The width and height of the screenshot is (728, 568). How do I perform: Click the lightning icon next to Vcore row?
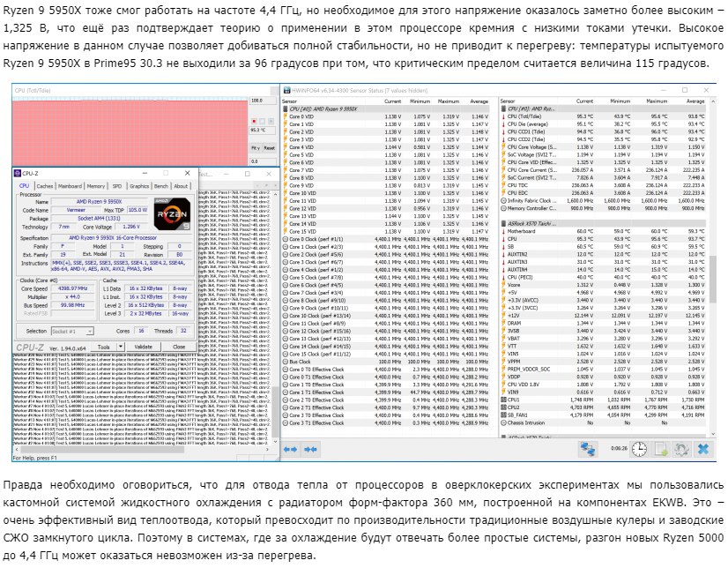pos(504,285)
